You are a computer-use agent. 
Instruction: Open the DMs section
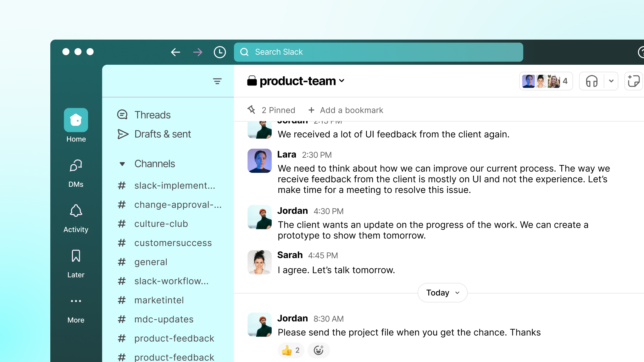(x=76, y=166)
